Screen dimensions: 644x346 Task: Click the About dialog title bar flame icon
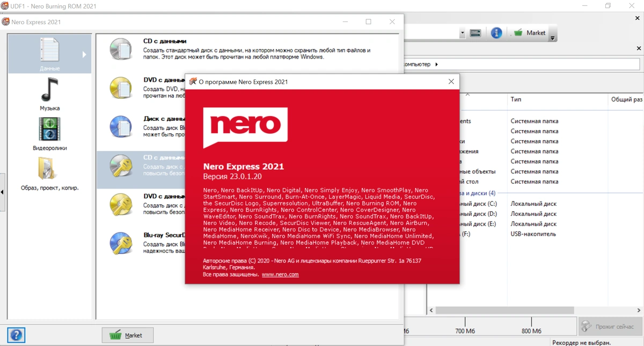click(x=192, y=82)
